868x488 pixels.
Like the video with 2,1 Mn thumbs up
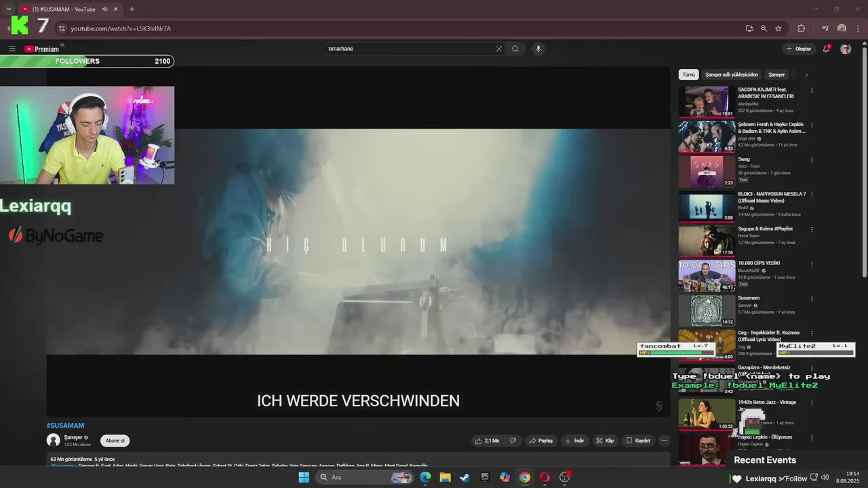click(x=488, y=441)
